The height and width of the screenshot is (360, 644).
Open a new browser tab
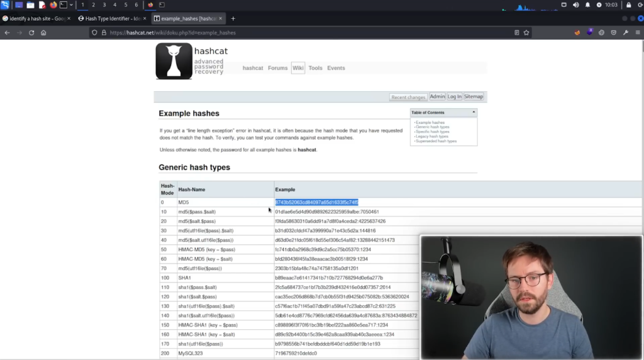tap(233, 18)
